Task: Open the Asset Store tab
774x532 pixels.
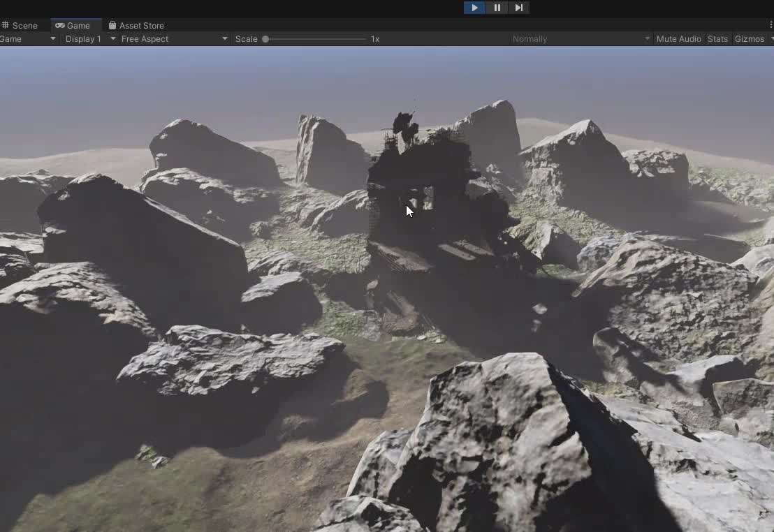Action: pos(136,26)
